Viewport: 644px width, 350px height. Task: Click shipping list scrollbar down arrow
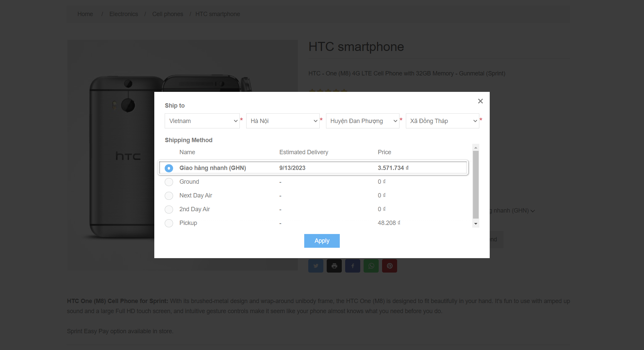click(476, 224)
